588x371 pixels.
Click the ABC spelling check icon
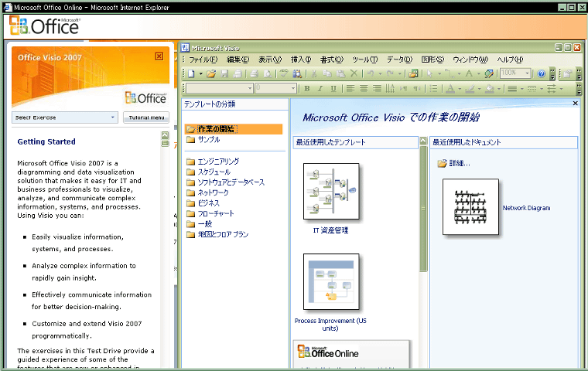click(284, 73)
